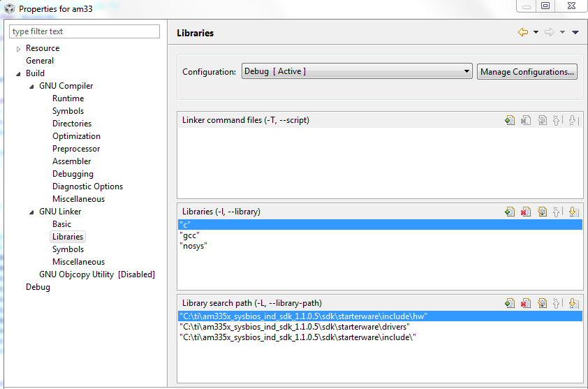Open Diagnostic Options page
Viewport: 588px width, 389px height.
[88, 186]
